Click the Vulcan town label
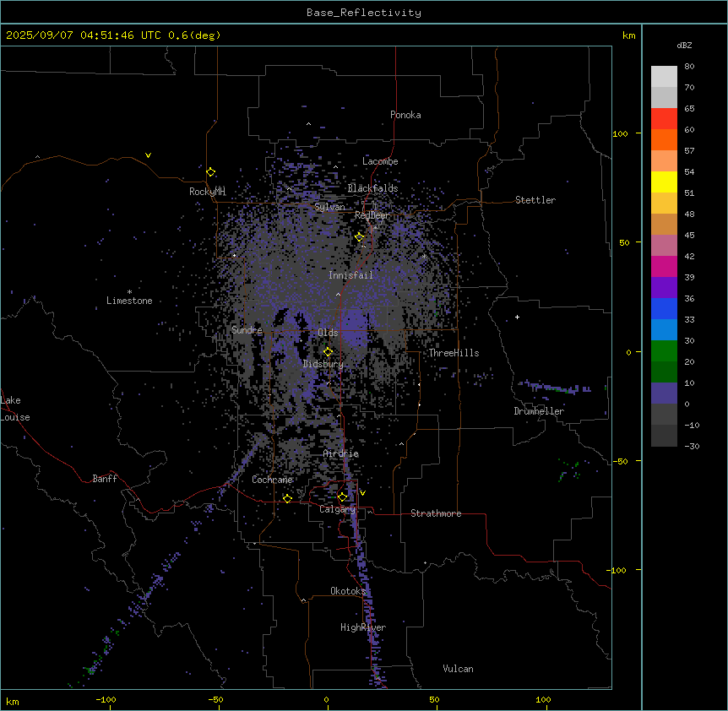This screenshot has width=728, height=711. coord(459,669)
